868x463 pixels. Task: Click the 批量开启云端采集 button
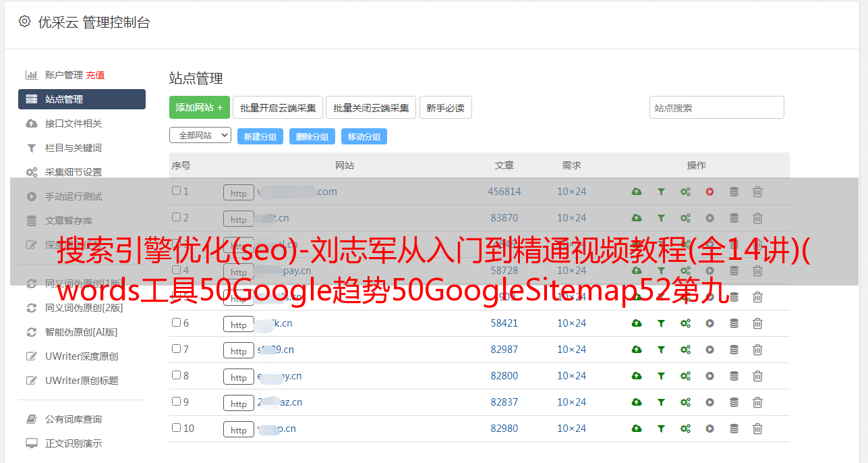point(278,107)
